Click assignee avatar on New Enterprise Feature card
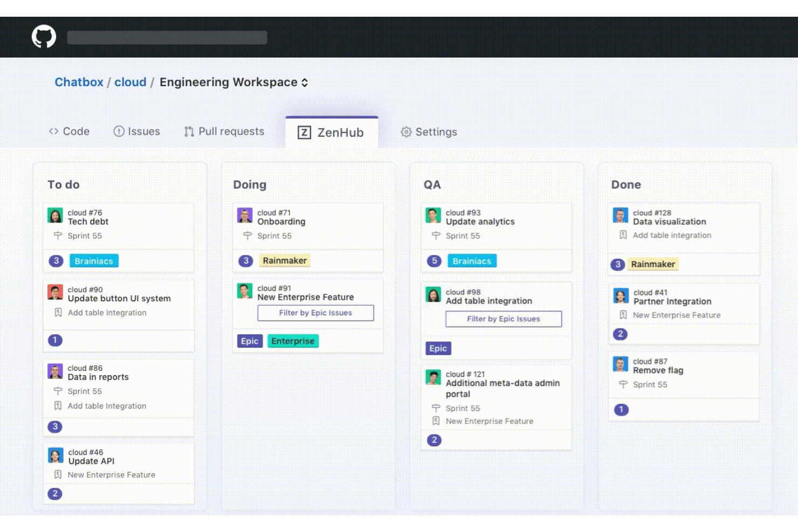The width and height of the screenshot is (798, 532). (245, 291)
